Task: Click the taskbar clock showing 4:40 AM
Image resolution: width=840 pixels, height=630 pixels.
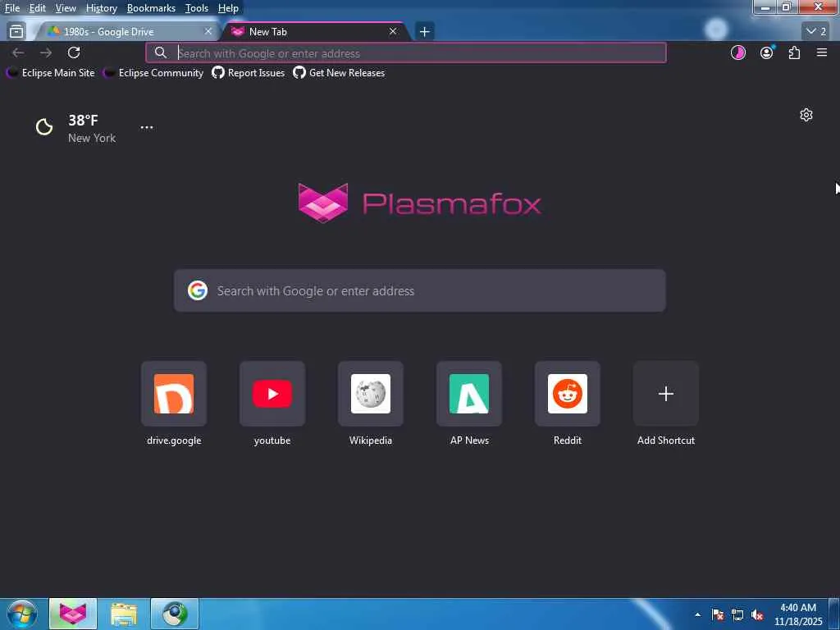Action: (798, 614)
